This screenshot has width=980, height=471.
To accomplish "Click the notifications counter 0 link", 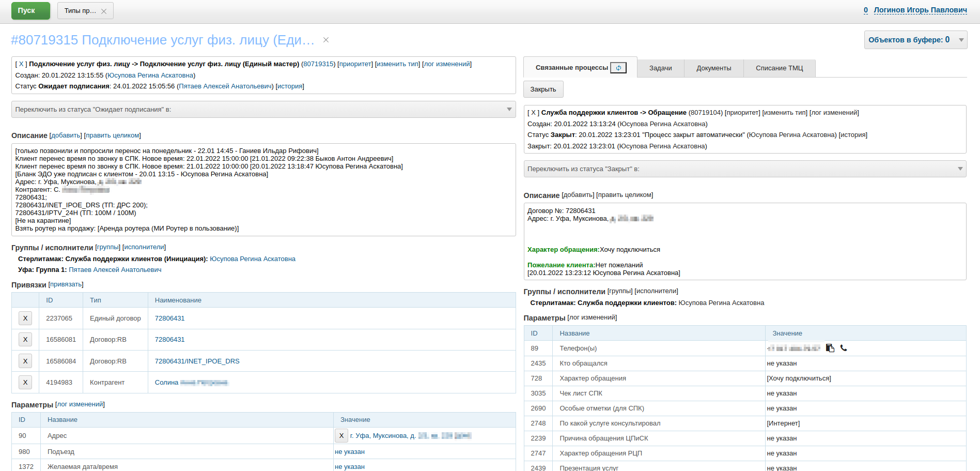I will (866, 10).
